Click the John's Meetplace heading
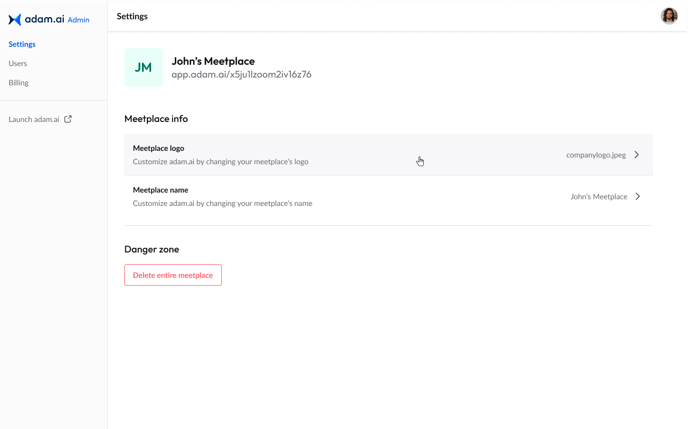688x429 pixels. tap(213, 61)
